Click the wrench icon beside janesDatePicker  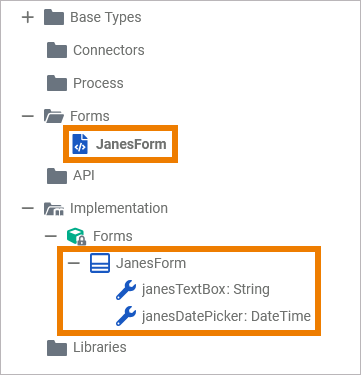(126, 316)
